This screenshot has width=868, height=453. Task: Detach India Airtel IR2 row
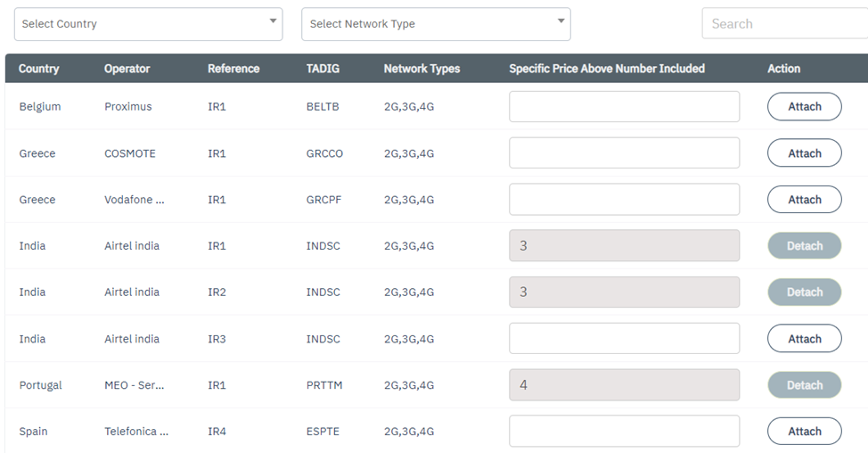pos(804,292)
